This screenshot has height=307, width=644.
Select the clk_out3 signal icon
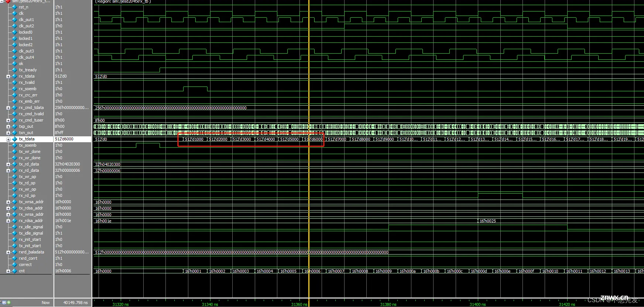point(14,51)
